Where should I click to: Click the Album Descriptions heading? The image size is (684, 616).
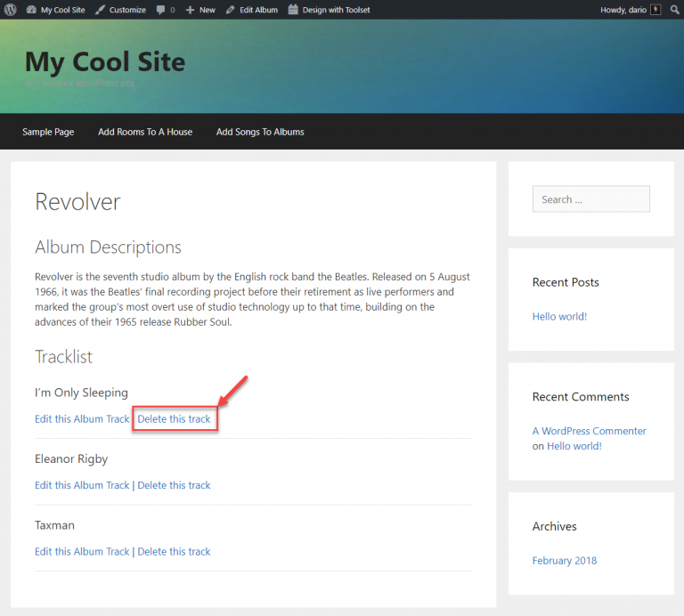click(x=108, y=247)
